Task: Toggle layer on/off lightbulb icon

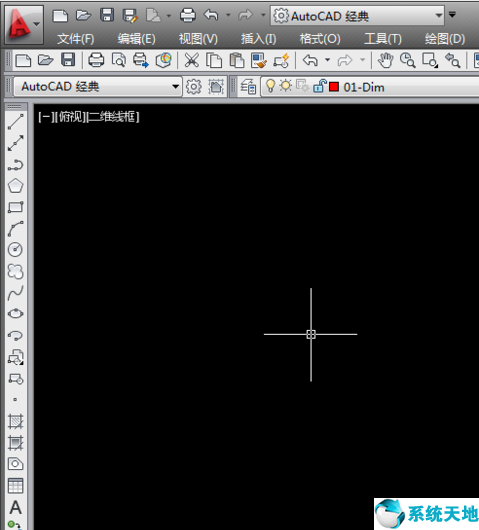Action: point(270,86)
